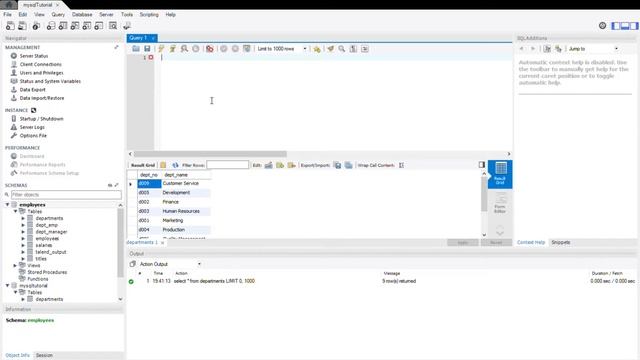Expand the titles table node
This screenshot has width=640, height=360.
tap(23, 259)
